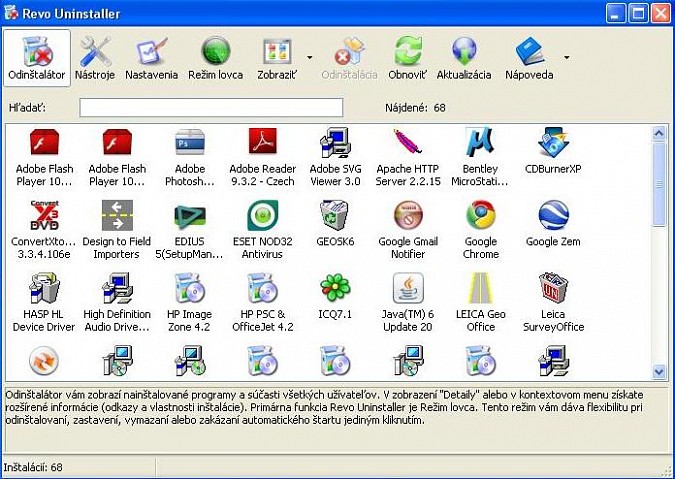Check for updates via Aktualizácia

point(464,58)
